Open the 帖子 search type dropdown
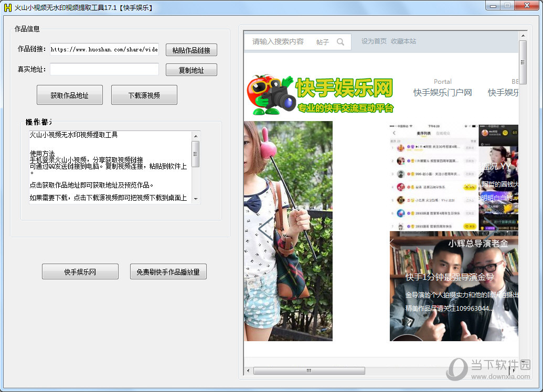The height and width of the screenshot is (392, 543). click(323, 42)
